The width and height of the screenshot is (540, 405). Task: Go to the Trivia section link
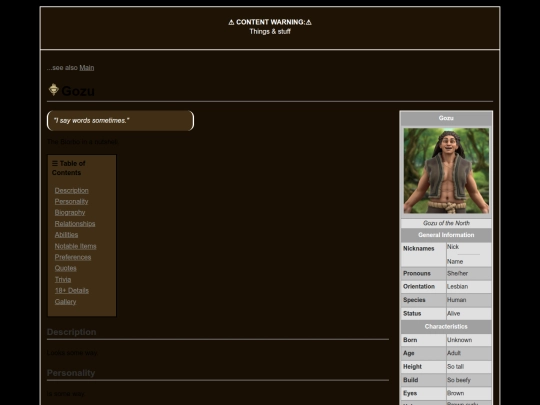point(63,279)
